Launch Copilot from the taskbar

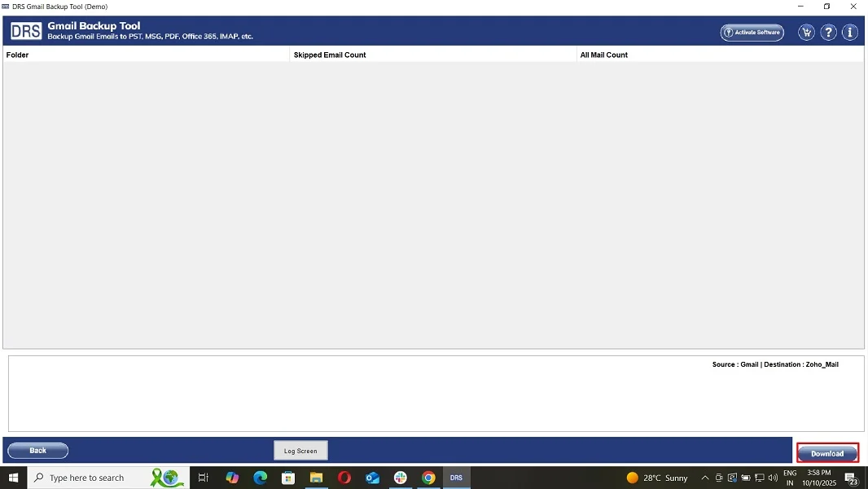coord(232,478)
